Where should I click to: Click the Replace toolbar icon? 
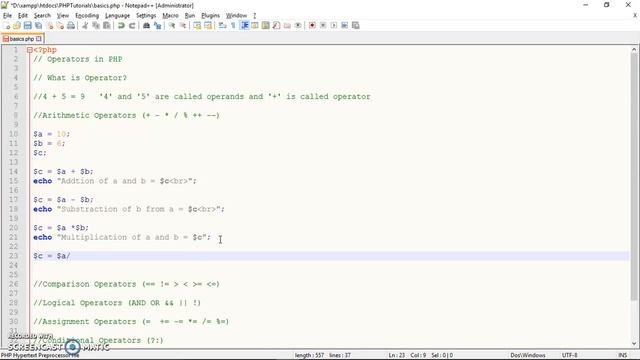click(157, 25)
